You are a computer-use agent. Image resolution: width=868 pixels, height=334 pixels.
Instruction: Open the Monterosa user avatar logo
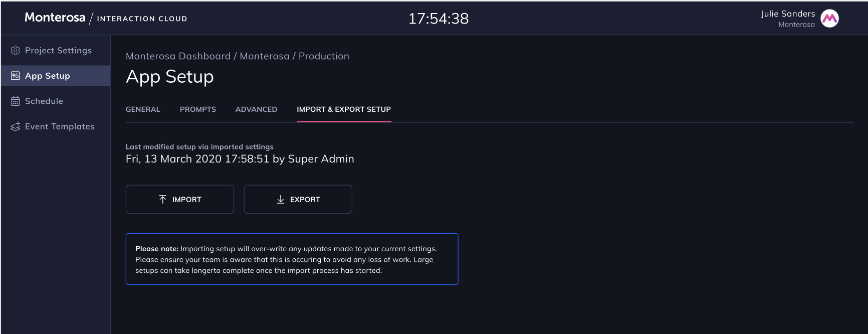tap(830, 19)
